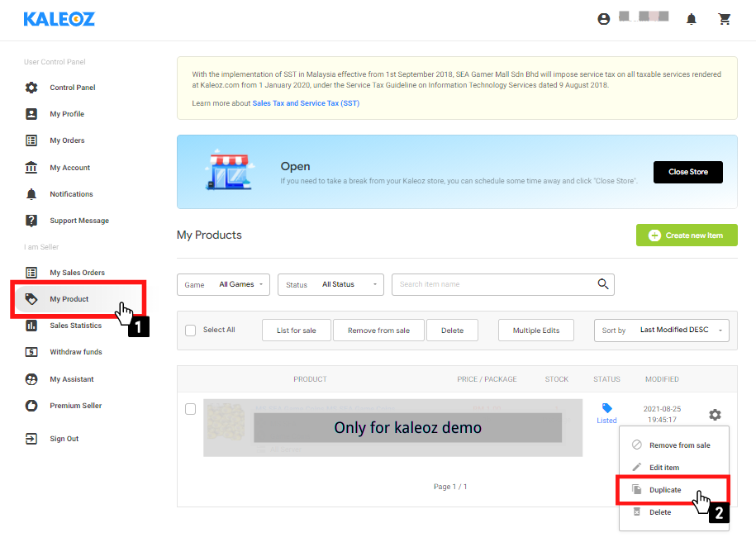
Task: Click the Multiple Edits button
Action: (x=536, y=331)
